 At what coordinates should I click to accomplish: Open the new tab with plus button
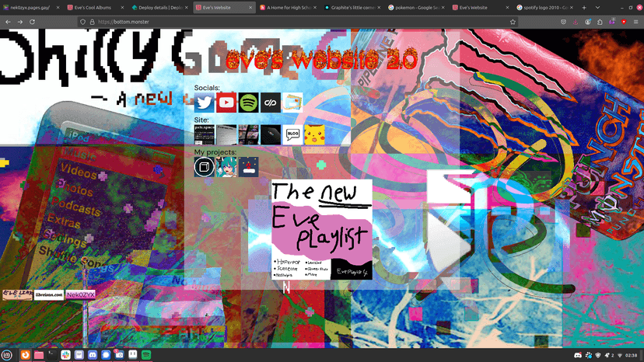point(584,8)
